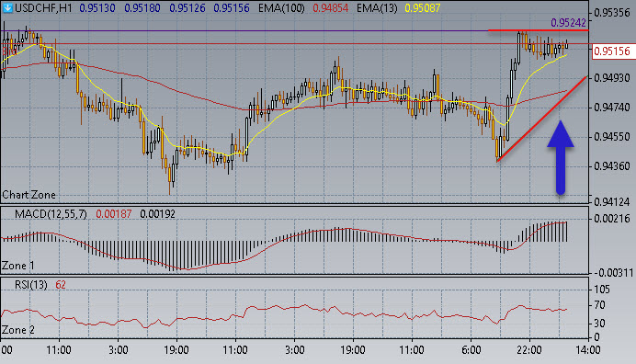Select the MACD(12,55,7) indicator label
636x364 pixels.
pyautogui.click(x=51, y=214)
